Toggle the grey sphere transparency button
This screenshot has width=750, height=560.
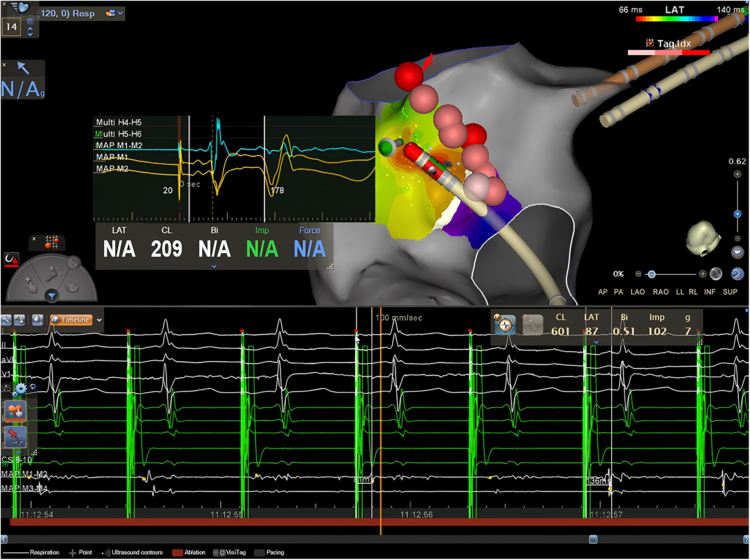(x=716, y=274)
